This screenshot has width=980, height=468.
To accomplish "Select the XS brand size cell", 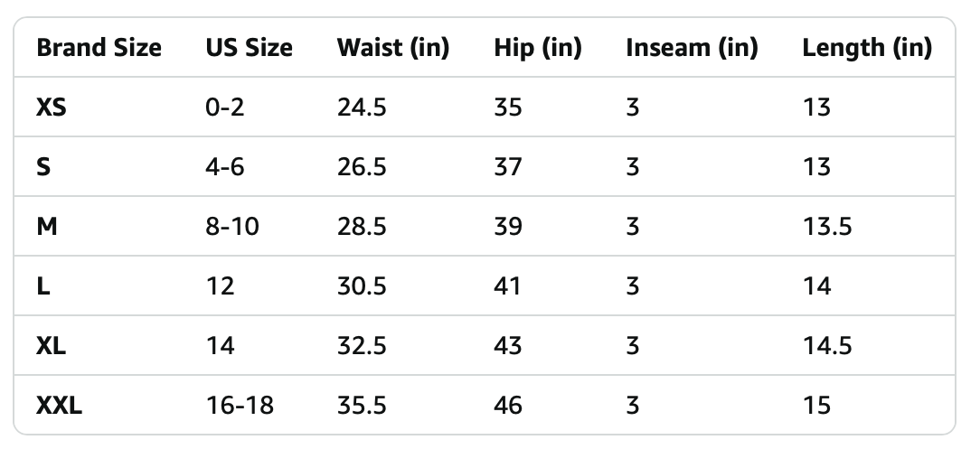I will coord(52,108).
